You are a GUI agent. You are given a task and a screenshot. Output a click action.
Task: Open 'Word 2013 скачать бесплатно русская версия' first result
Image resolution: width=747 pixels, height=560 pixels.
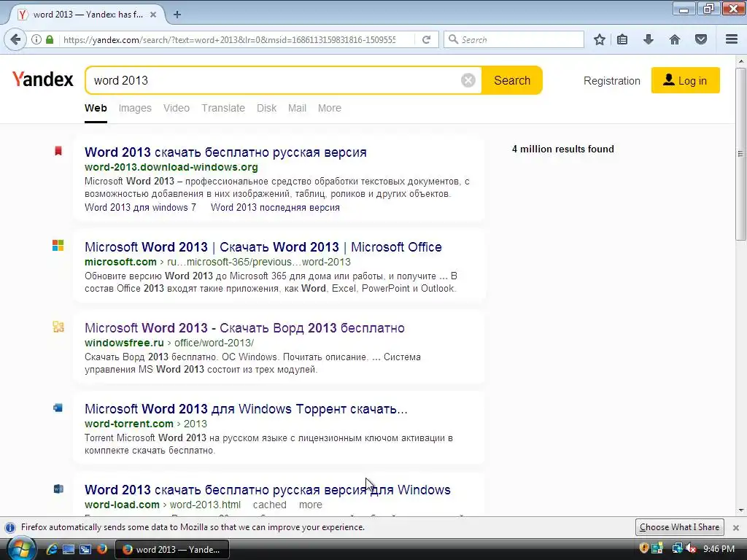[225, 152]
